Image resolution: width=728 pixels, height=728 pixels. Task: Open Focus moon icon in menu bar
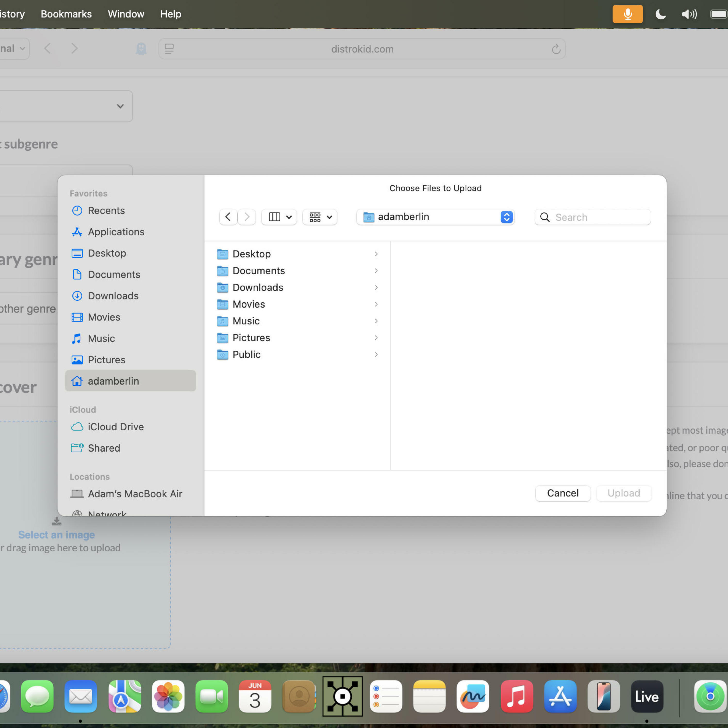[x=661, y=14]
